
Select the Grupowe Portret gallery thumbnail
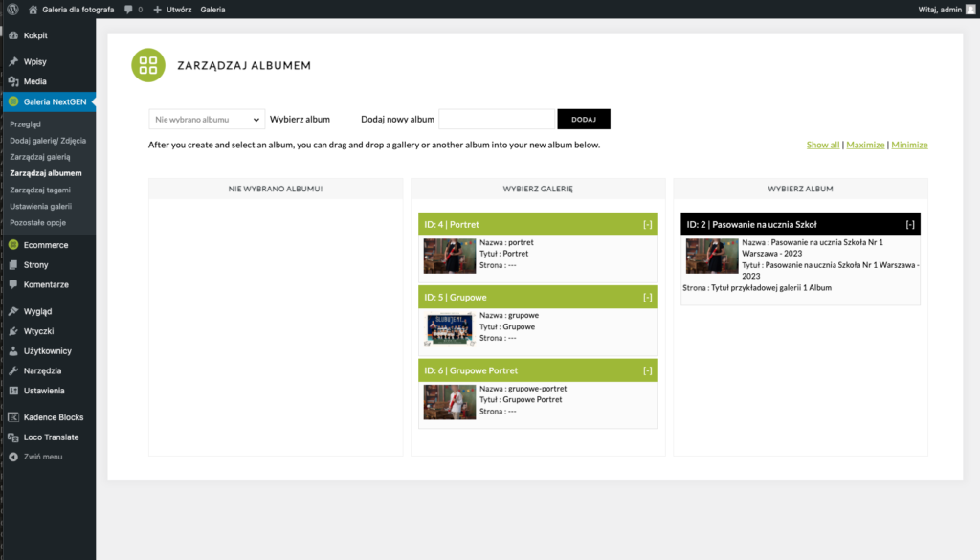click(x=450, y=402)
